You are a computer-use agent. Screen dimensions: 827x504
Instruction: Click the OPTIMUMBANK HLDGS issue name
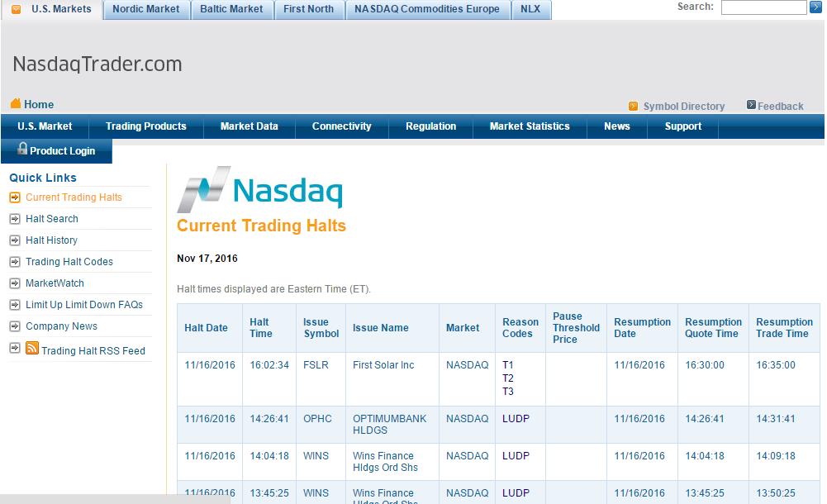click(390, 425)
